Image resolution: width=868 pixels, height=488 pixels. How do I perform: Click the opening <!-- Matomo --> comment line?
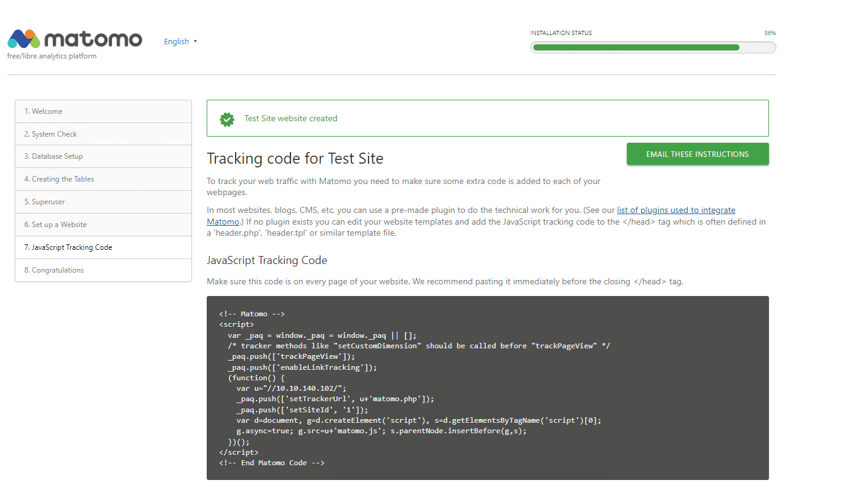252,314
